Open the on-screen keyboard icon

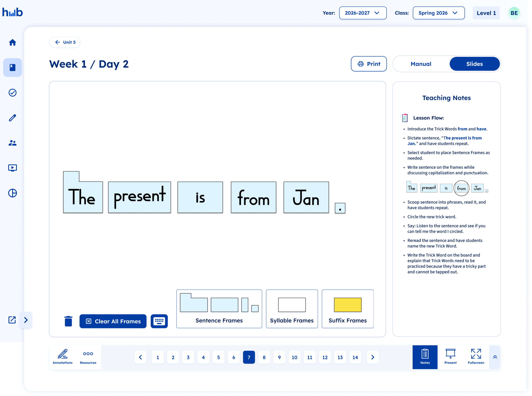[x=159, y=321]
